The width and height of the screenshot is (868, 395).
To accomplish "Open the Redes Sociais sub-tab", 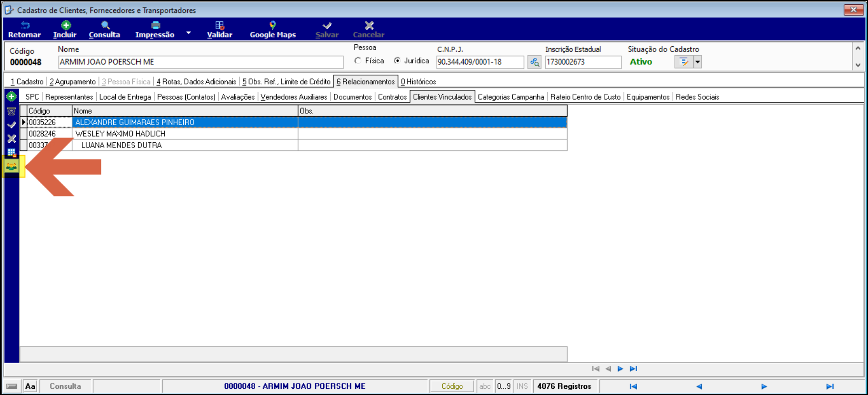I will (698, 97).
